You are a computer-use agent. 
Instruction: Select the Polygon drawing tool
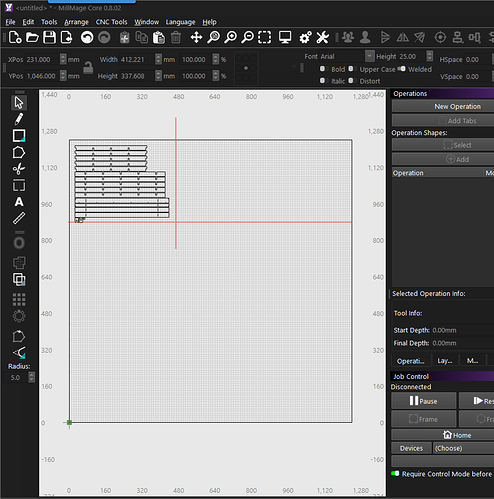pos(19,153)
